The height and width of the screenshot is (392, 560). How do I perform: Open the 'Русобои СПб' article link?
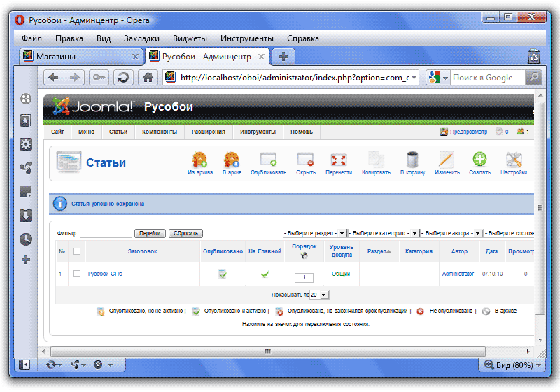point(106,274)
